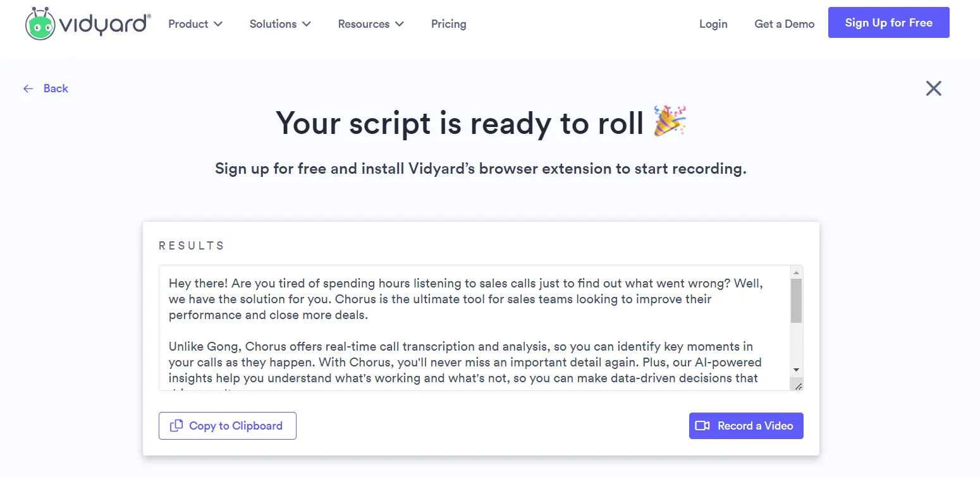Click the party popper emoji
The width and height of the screenshot is (980, 477).
[670, 122]
